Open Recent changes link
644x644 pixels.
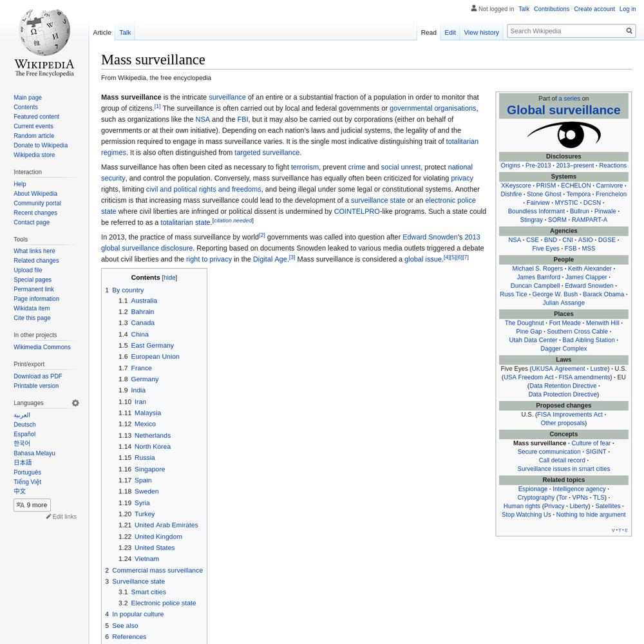[x=35, y=213]
